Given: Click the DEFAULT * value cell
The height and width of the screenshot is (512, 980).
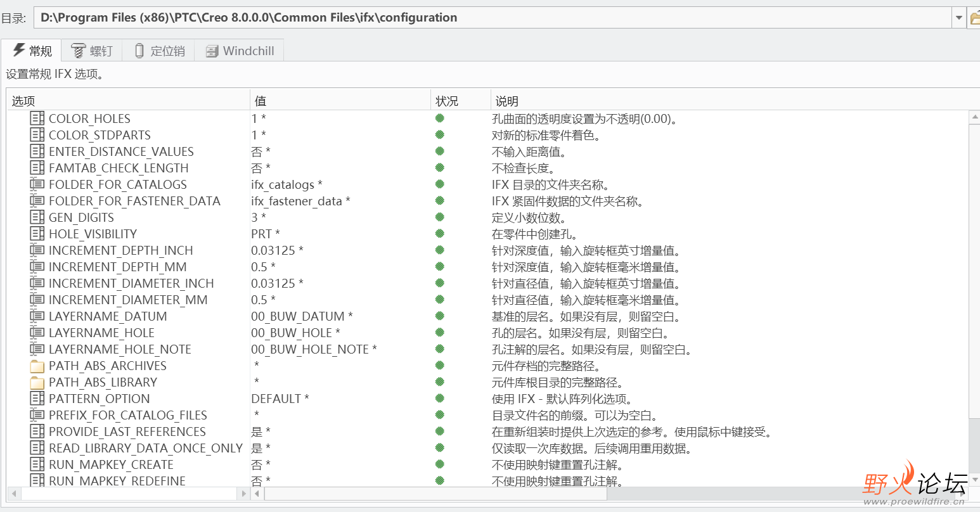Looking at the screenshot, I should click(280, 399).
